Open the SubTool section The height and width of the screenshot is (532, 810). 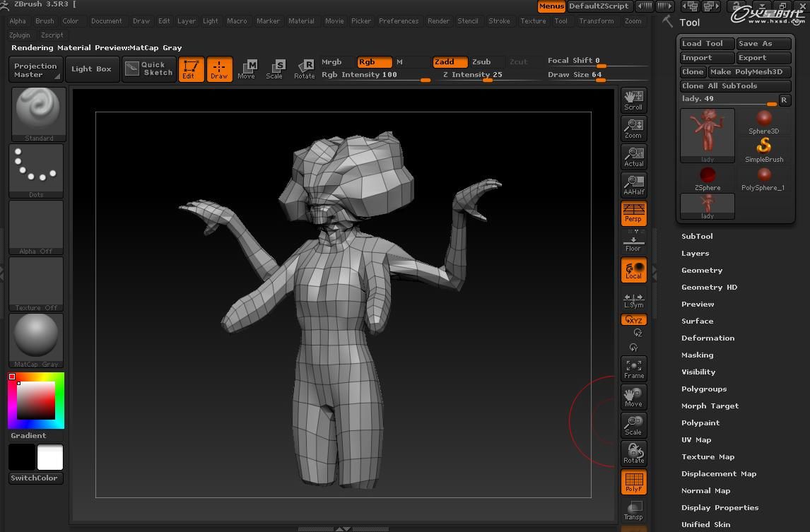pyautogui.click(x=697, y=236)
